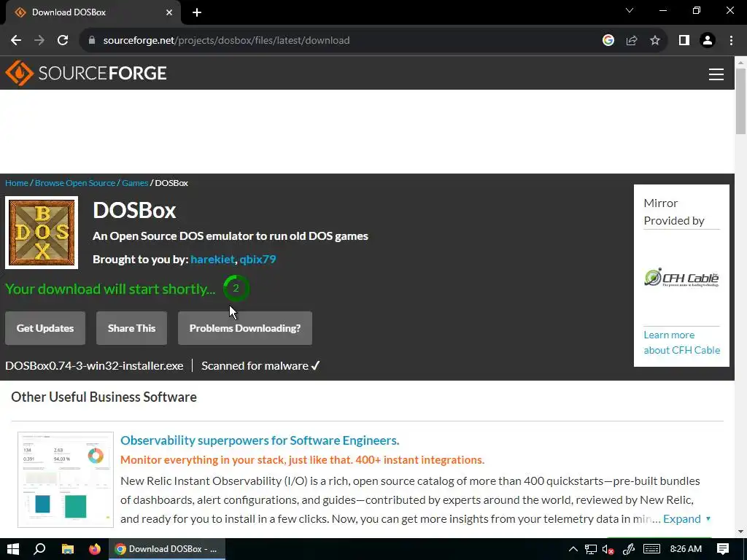Open the SourceForge hamburger menu
747x560 pixels.
pos(716,74)
